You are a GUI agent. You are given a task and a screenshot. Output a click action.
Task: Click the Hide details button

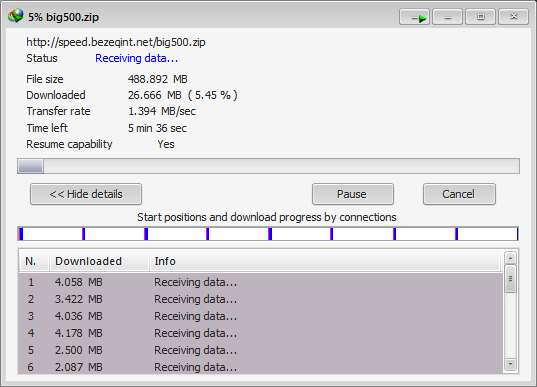click(x=86, y=194)
